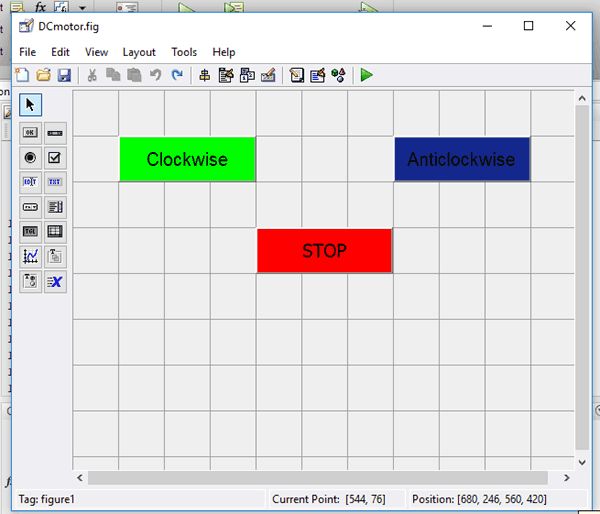Pick the Button Group component in the palette
Viewport: 600px width, 514px height.
[30, 281]
